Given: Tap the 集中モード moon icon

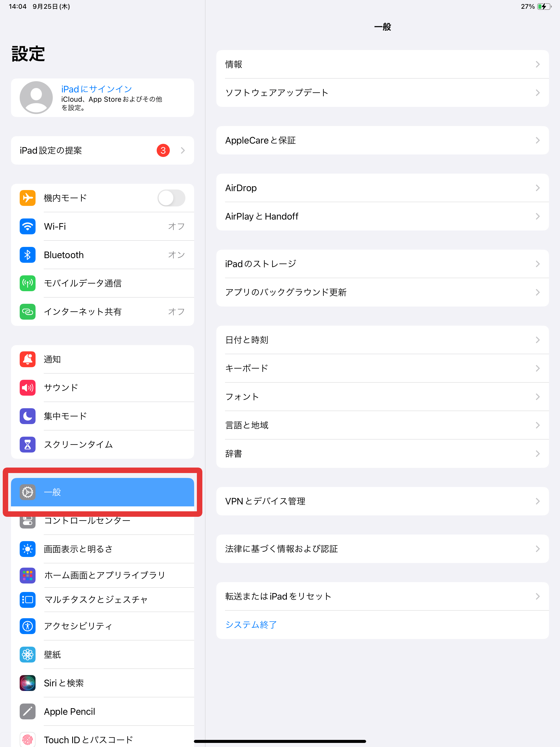Looking at the screenshot, I should point(27,416).
